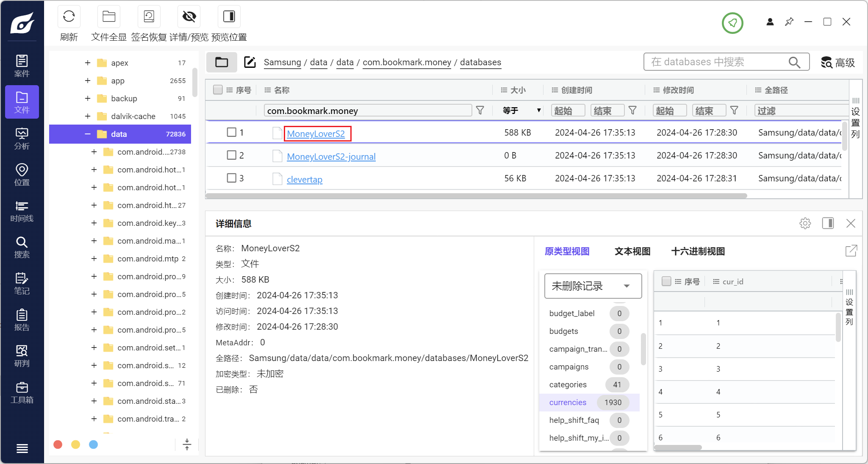Click the blue color tag dot
This screenshot has height=464, width=868.
pyautogui.click(x=93, y=444)
